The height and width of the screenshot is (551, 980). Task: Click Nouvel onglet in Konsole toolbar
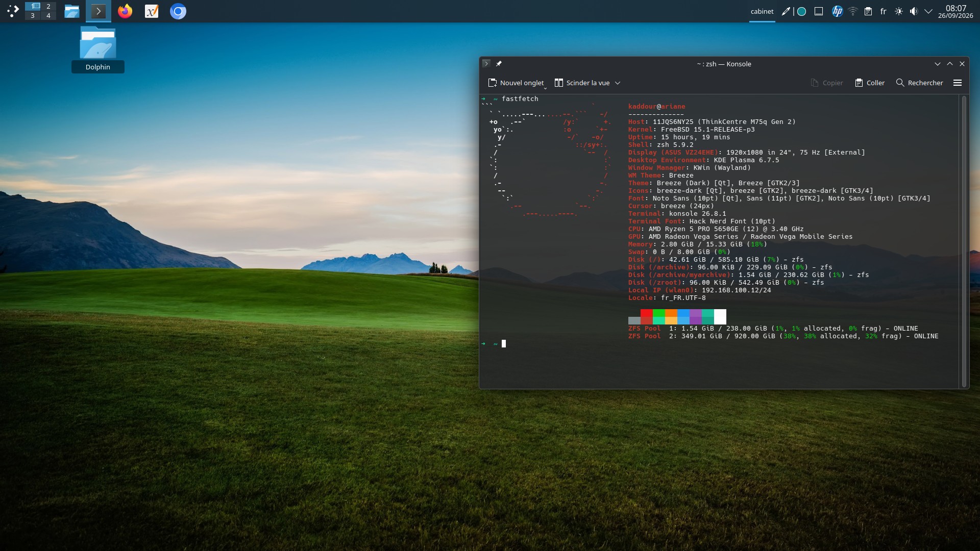click(516, 83)
